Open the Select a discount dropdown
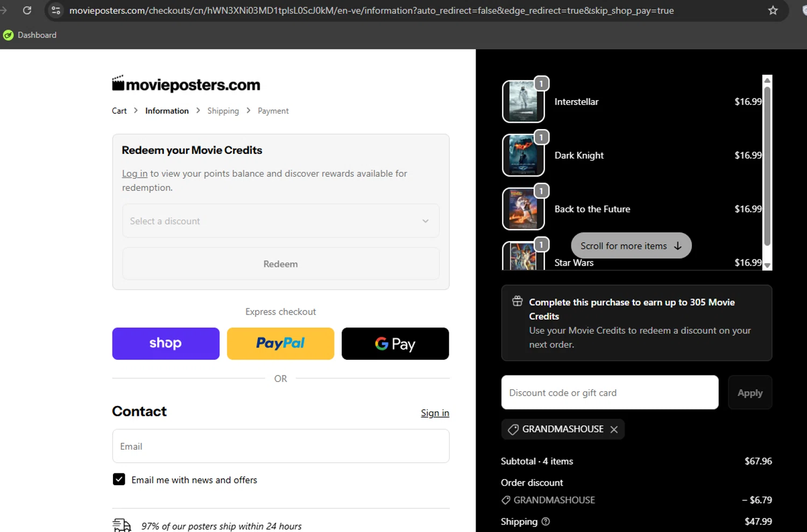Viewport: 807px width, 532px height. [281, 221]
